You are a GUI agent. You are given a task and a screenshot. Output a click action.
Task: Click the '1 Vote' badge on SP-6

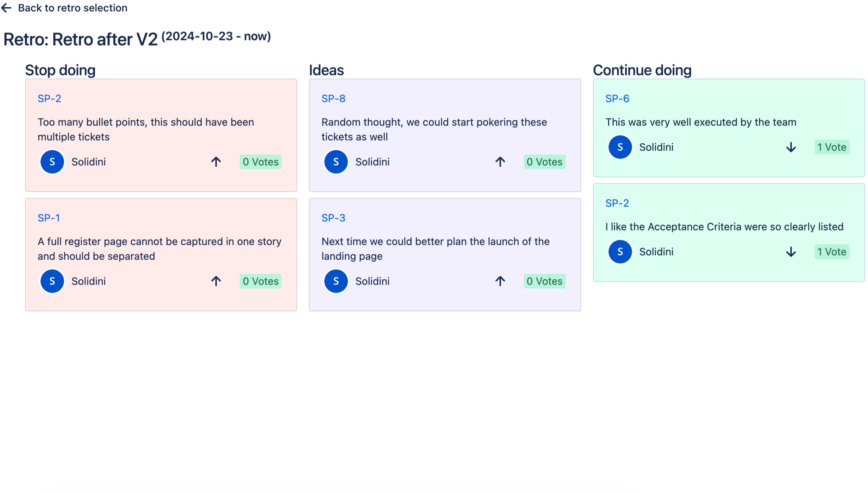(x=832, y=147)
